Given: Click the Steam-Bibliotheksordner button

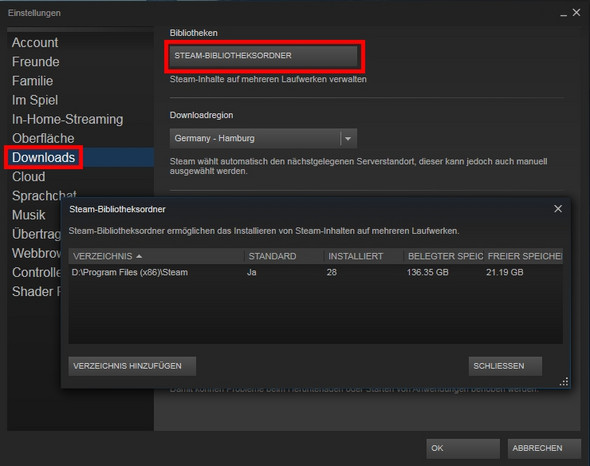Looking at the screenshot, I should pos(263,56).
